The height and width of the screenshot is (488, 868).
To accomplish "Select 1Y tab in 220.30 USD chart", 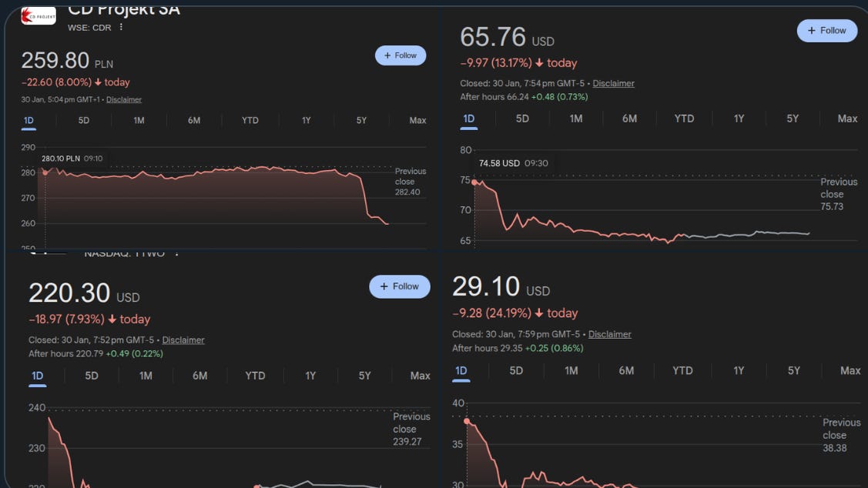I will tap(310, 376).
